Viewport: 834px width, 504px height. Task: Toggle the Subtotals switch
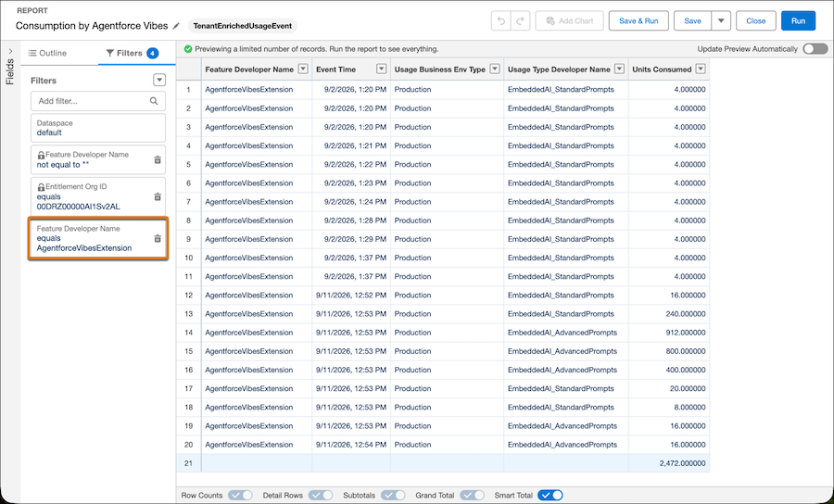click(393, 495)
